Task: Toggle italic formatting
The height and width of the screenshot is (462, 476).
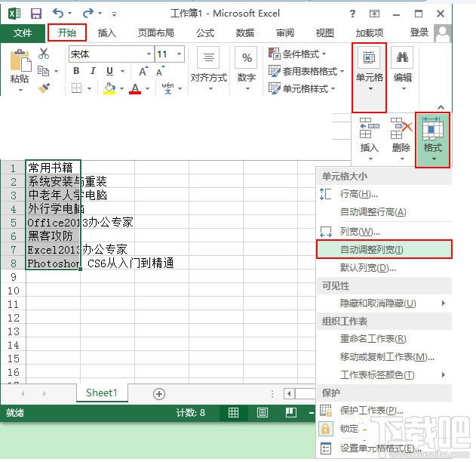Action: 93,71
